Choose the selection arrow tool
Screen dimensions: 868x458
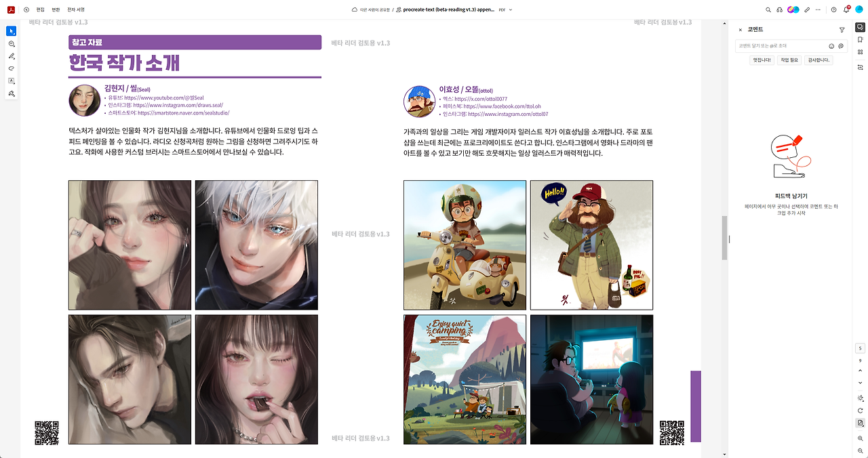(12, 31)
